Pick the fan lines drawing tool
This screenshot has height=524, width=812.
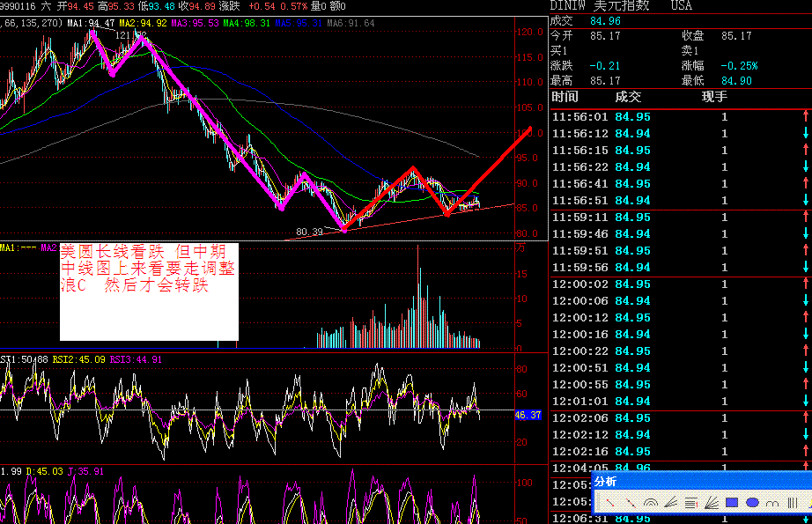click(x=712, y=502)
